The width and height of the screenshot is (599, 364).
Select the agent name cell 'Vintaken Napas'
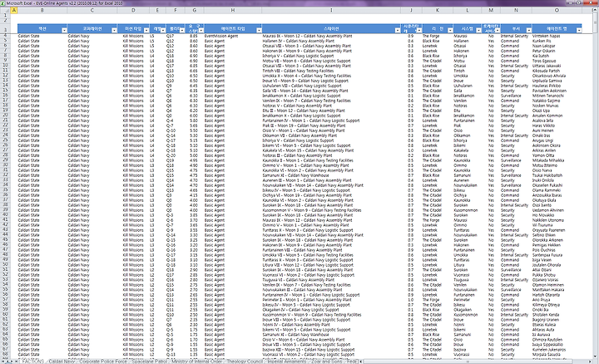coord(557,36)
